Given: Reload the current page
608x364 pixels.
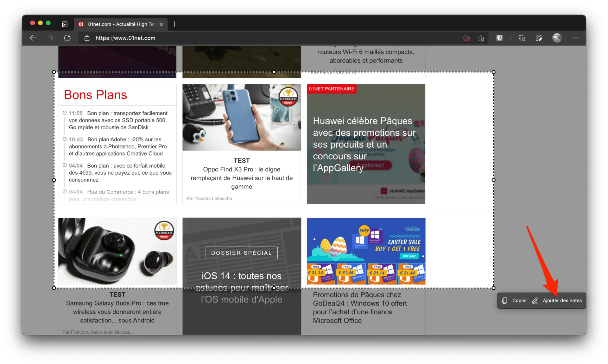Looking at the screenshot, I should point(67,38).
